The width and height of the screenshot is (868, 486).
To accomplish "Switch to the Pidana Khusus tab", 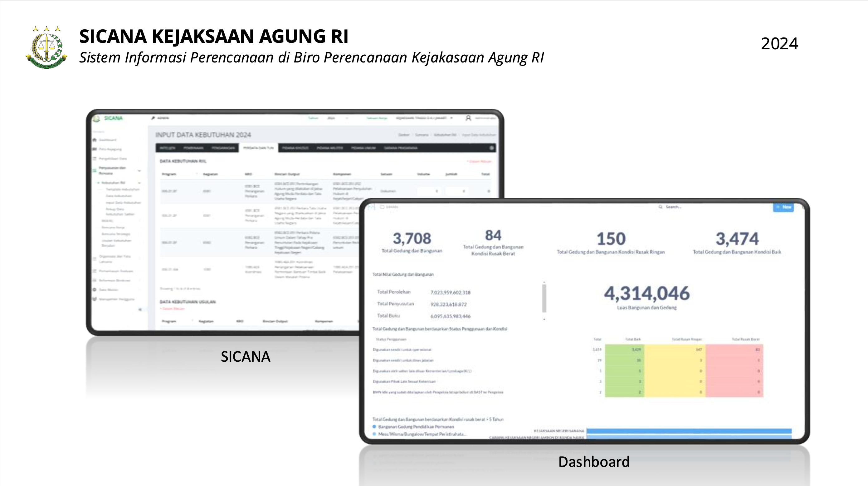I will point(295,148).
